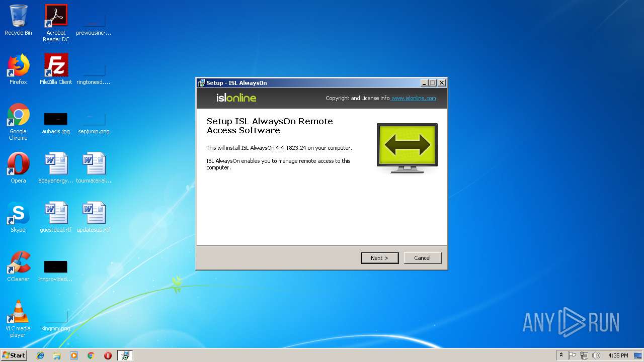Open Windows Explorer folder from taskbar
The height and width of the screenshot is (362, 644).
click(x=57, y=355)
